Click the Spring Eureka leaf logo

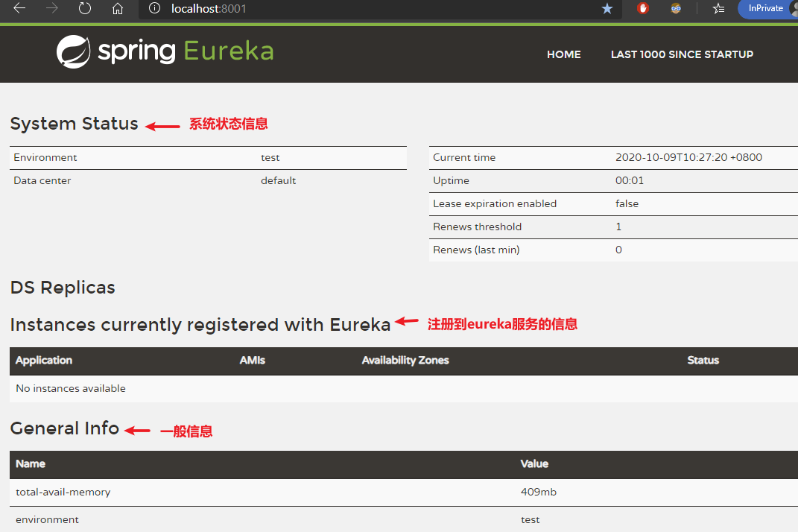tap(73, 51)
